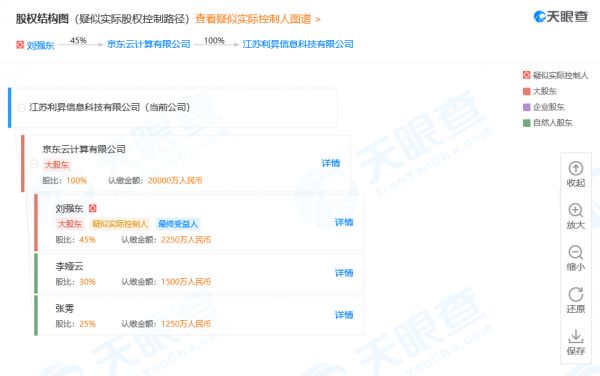600x376 pixels.
Task: Collapse the 京东云计算有限公司 shareholder node
Action: [x=34, y=164]
